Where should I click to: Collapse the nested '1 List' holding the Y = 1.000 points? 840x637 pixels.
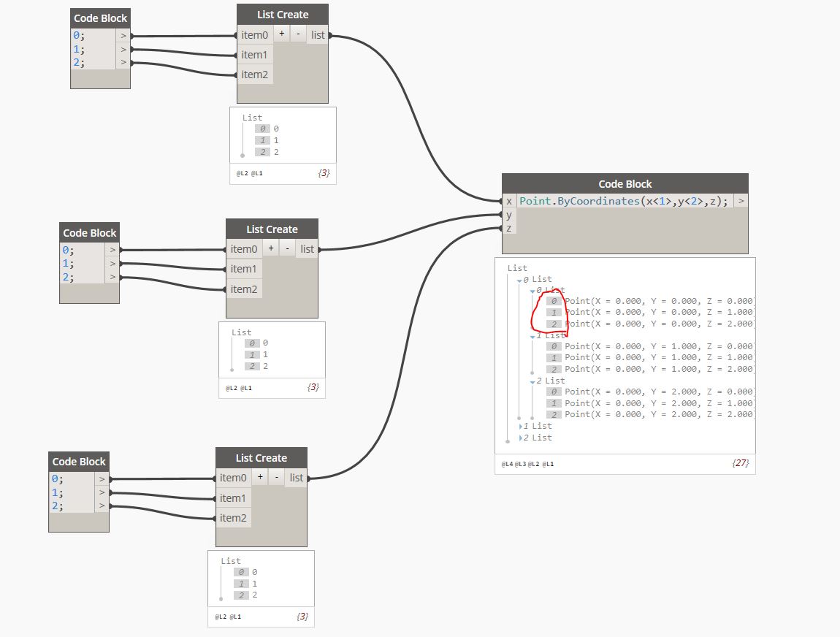(x=532, y=337)
